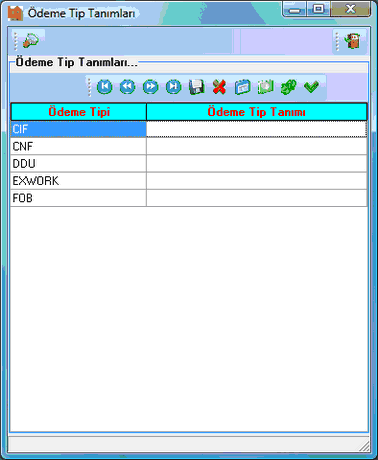
Task: Click the green clock book icon
Action: [266, 87]
